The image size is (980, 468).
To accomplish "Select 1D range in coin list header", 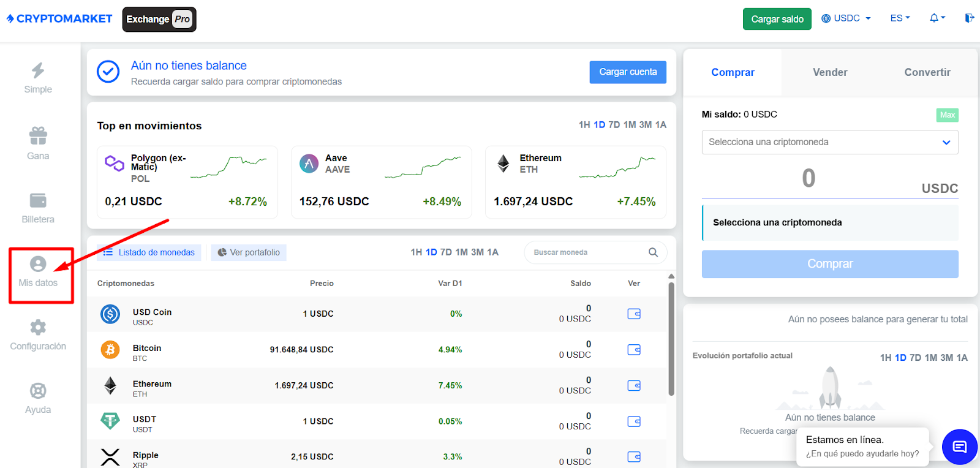I will point(431,252).
